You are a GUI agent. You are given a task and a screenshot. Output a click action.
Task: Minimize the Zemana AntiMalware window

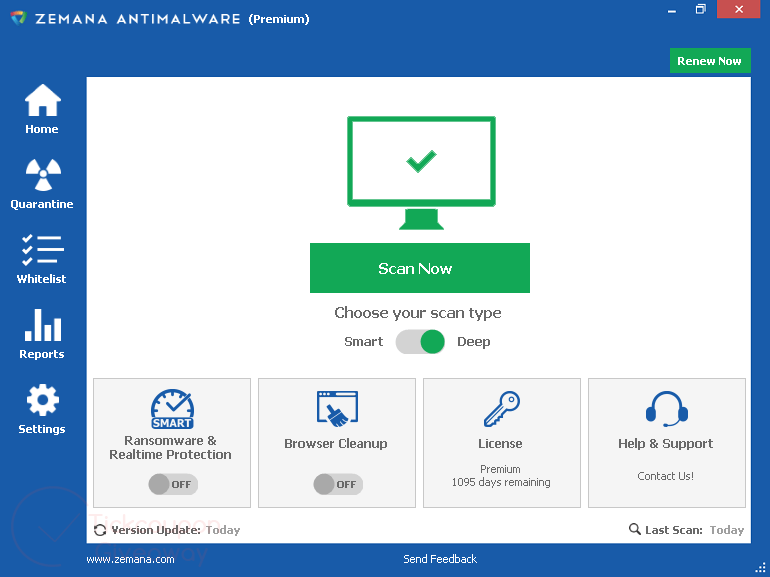click(672, 10)
